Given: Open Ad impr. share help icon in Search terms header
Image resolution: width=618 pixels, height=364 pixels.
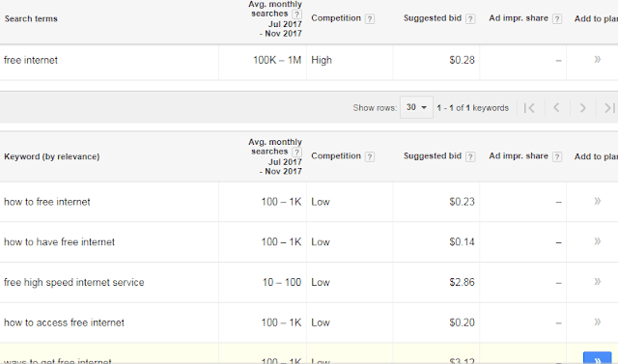Looking at the screenshot, I should 556,19.
